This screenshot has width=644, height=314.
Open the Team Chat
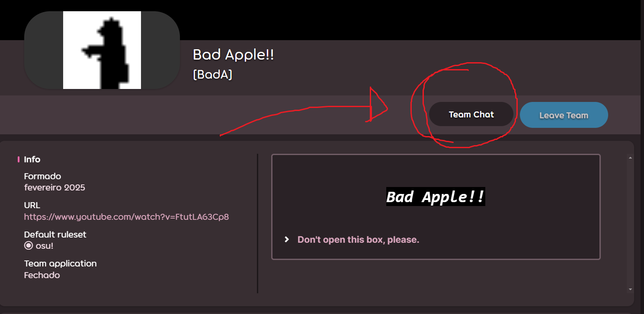click(471, 114)
